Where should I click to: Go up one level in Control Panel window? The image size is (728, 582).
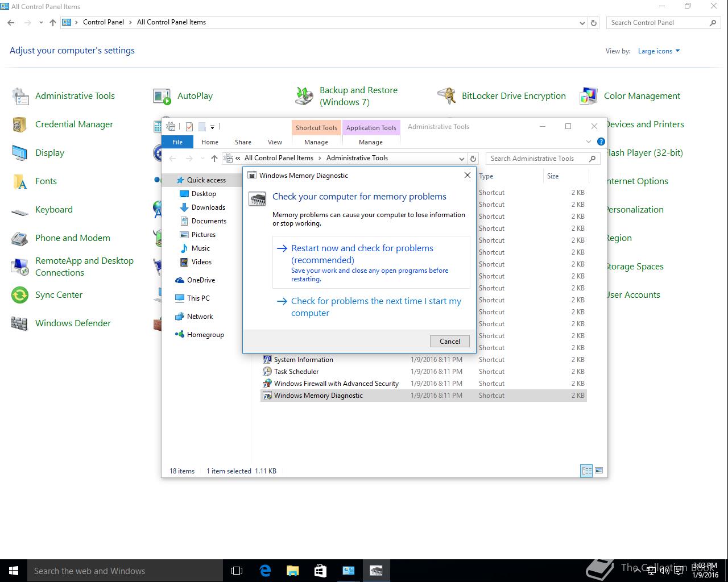point(53,23)
